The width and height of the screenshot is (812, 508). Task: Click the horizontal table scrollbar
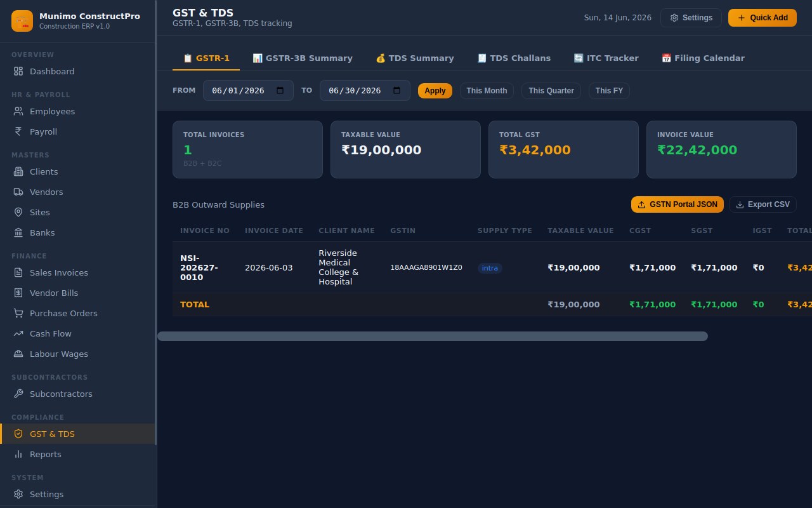433,336
